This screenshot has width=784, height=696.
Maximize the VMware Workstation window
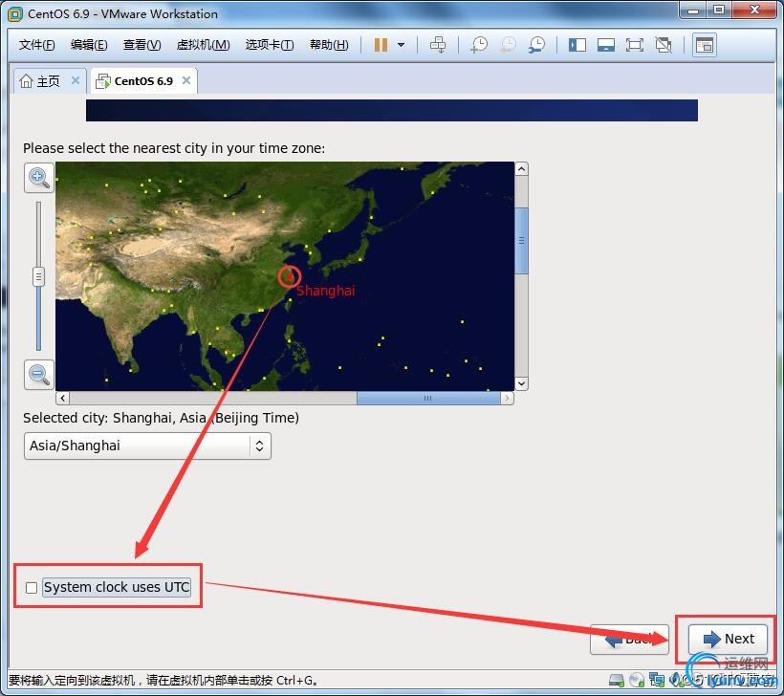(x=718, y=11)
